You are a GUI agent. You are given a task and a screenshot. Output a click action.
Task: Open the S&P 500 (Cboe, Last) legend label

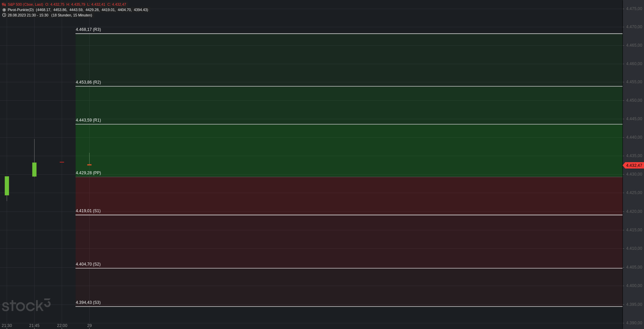tap(25, 5)
